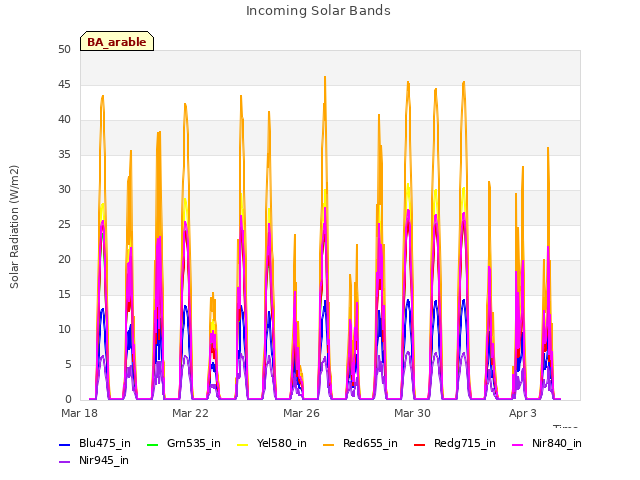This screenshot has height=480, width=640.
Task: Click the 20 y-axis tick label
Action: pos(64,260)
